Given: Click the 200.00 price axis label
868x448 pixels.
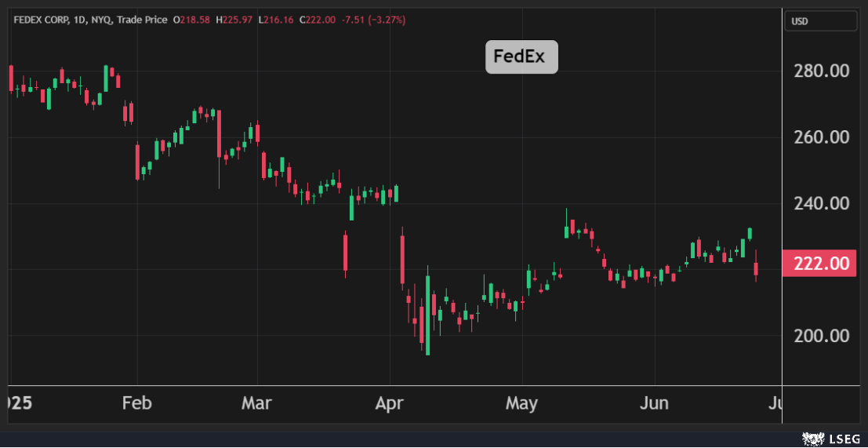Looking at the screenshot, I should tap(821, 336).
